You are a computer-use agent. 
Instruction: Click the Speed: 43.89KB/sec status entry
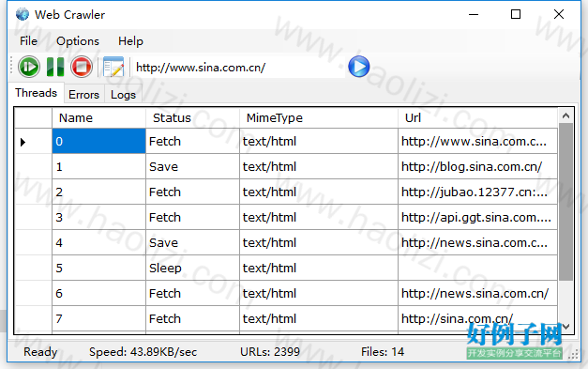[143, 352]
